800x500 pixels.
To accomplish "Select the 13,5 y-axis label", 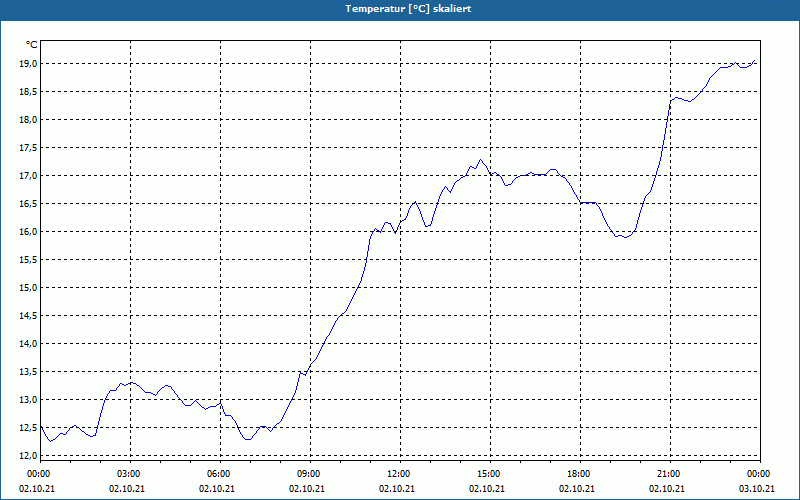I will click(x=28, y=372).
